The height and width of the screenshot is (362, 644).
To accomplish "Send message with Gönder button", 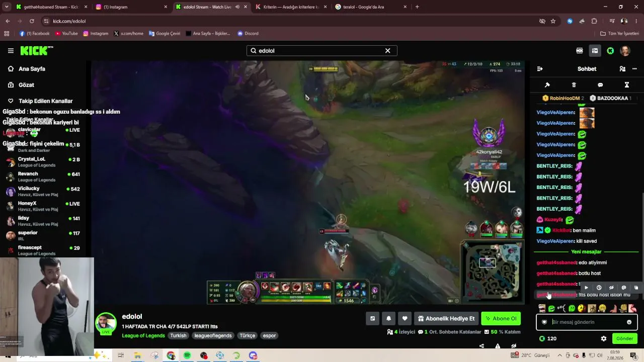I will (x=624, y=339).
